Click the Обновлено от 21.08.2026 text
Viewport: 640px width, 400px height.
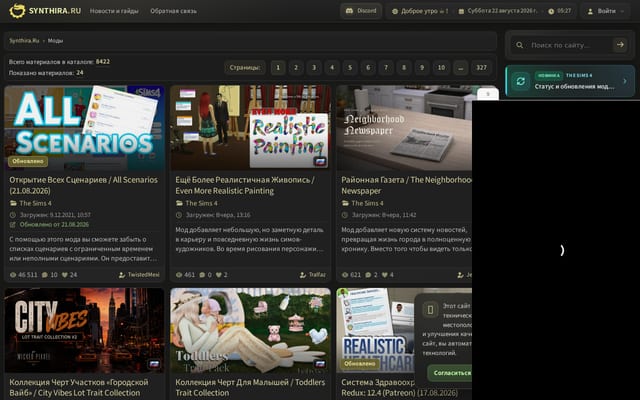point(54,224)
